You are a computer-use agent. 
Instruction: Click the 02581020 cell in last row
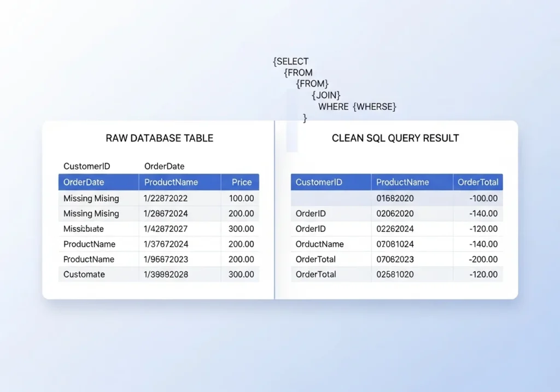pyautogui.click(x=395, y=274)
